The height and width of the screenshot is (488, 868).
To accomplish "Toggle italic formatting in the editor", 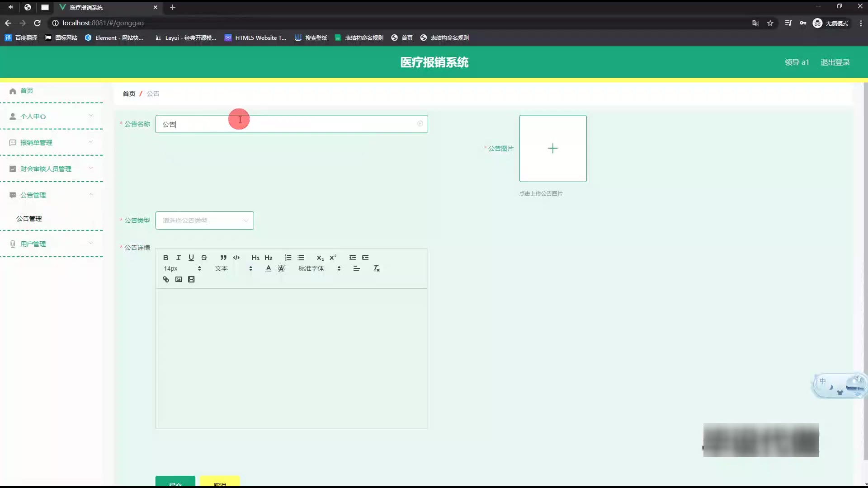I will point(179,258).
